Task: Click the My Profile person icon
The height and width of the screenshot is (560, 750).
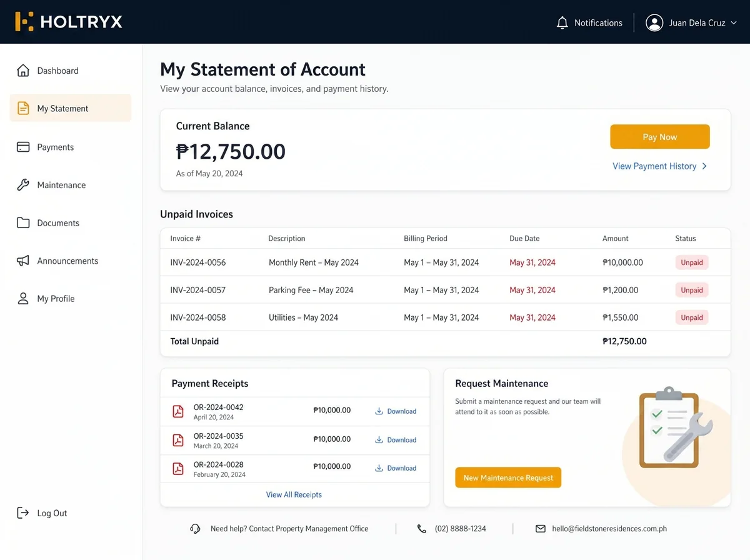Action: point(23,299)
